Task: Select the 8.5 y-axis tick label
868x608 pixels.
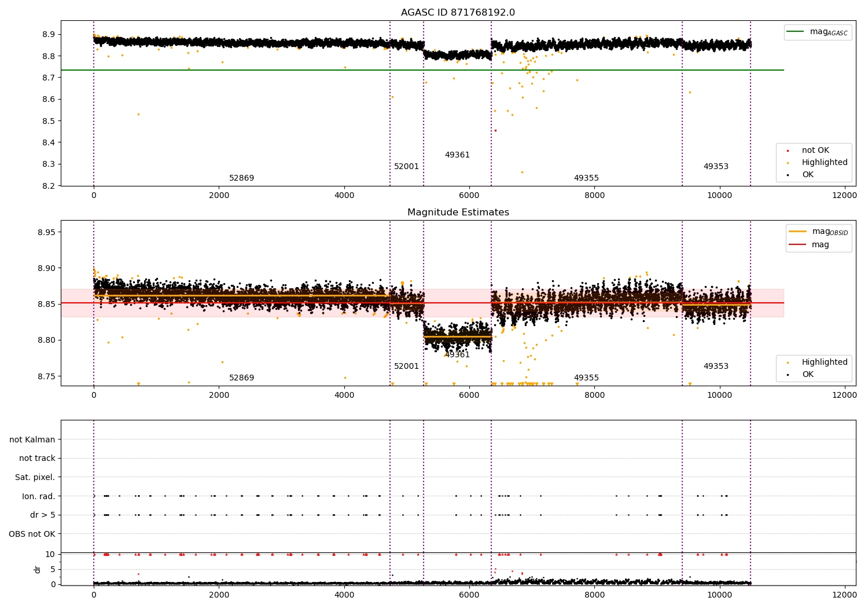Action: coord(49,121)
